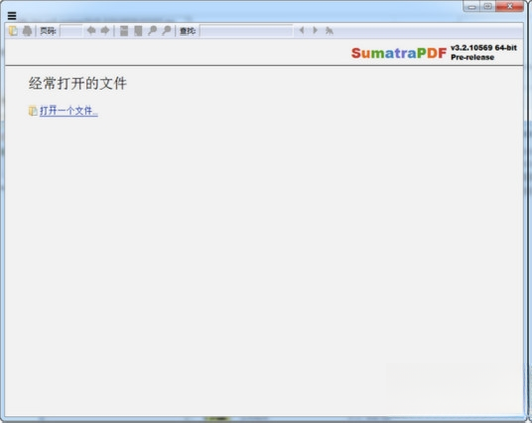Click the Open file toolbar icon
The image size is (532, 423).
point(13,31)
